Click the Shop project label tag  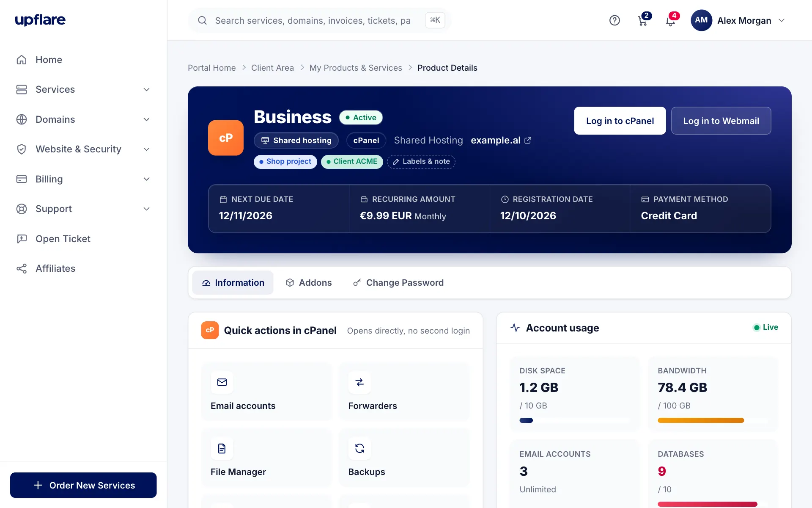pos(285,161)
